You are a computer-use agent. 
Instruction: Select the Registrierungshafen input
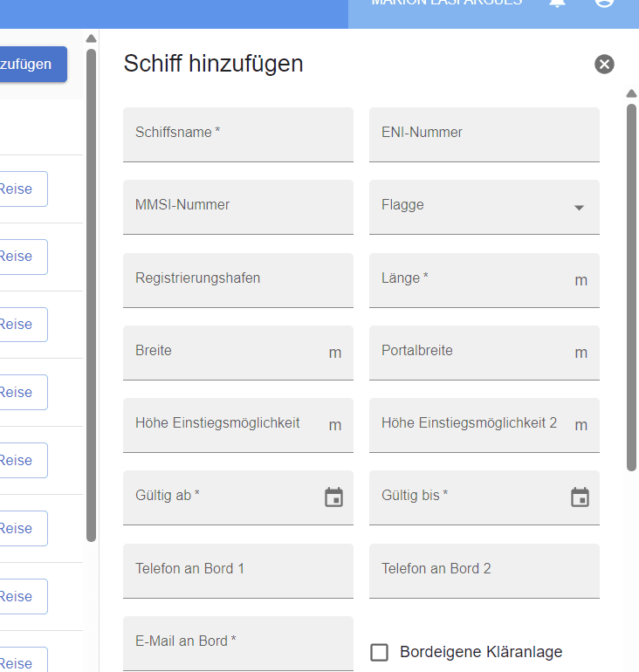tap(238, 280)
